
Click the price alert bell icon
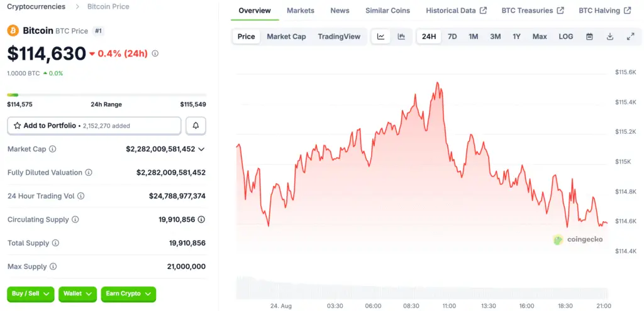[196, 126]
